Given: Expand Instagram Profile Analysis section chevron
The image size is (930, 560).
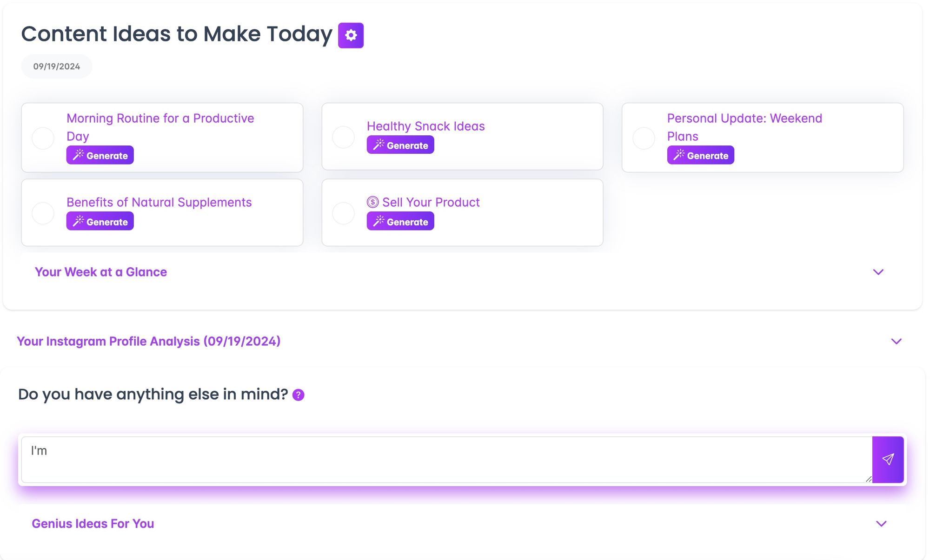Looking at the screenshot, I should [x=896, y=342].
